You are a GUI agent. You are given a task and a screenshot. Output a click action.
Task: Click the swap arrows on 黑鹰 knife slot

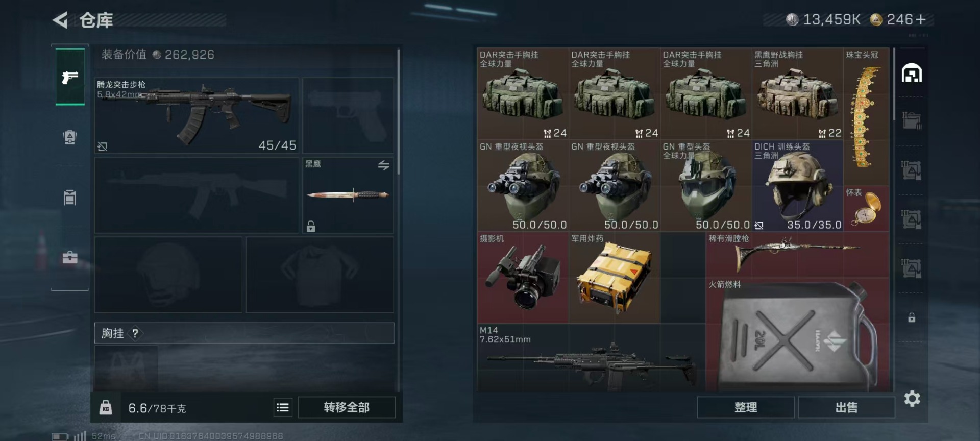click(x=384, y=165)
